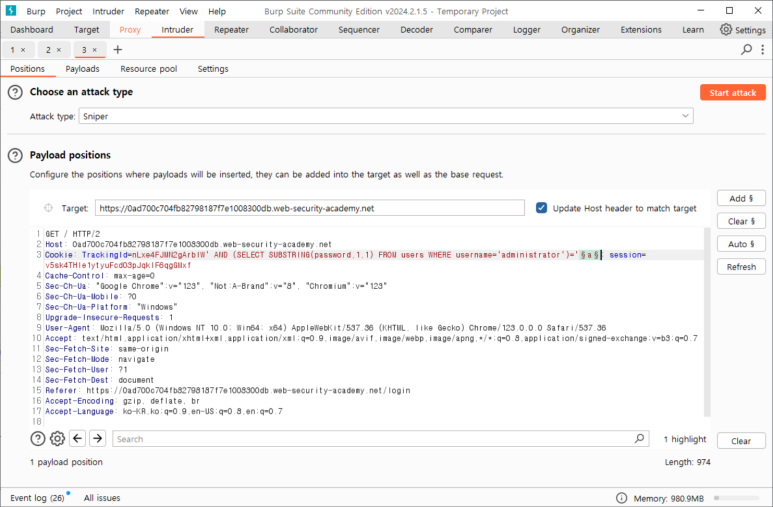Close Intruder tab 2
773x507 pixels.
[x=59, y=50]
